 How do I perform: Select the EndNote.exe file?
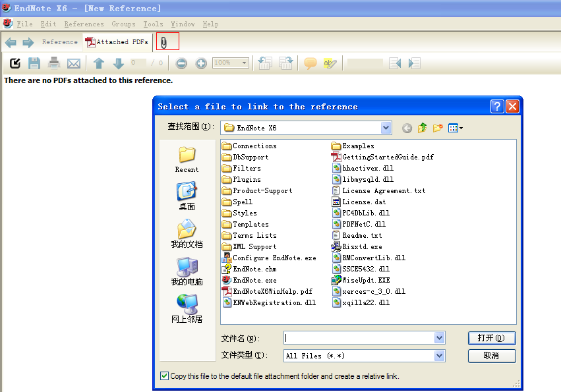(249, 281)
